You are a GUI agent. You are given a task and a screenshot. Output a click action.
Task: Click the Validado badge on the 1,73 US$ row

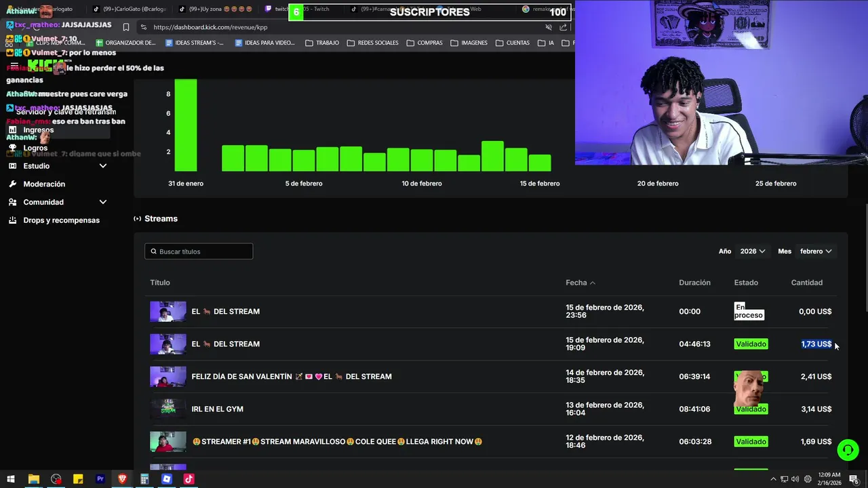(x=751, y=344)
